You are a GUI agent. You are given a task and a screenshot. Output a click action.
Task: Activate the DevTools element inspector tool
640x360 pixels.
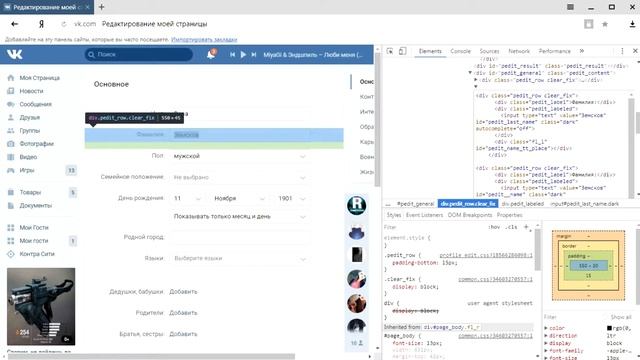[x=390, y=51]
